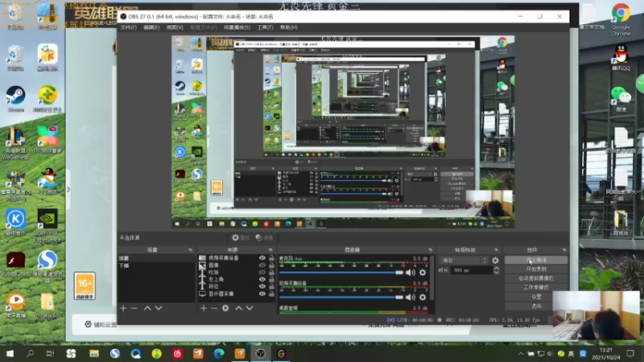Image resolution: width=644 pixels, height=362 pixels.
Task: Pop out the 转场特效 dock panel
Action: (x=496, y=249)
